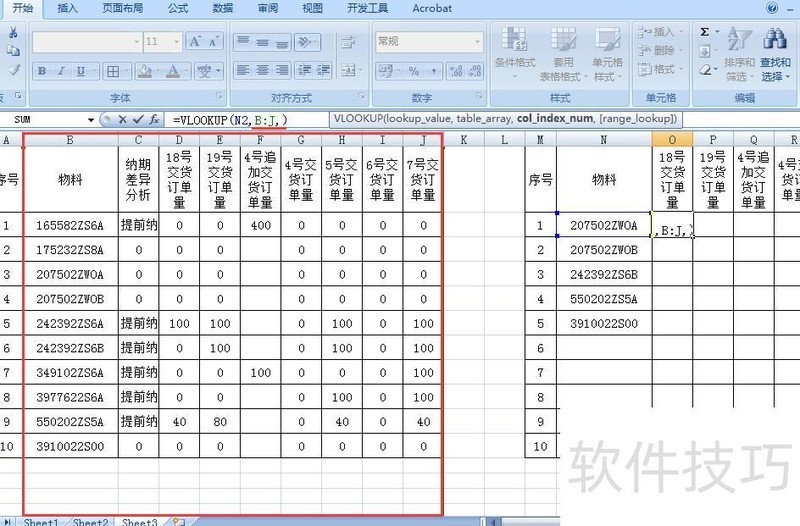800x526 pixels.
Task: Toggle Underline formatting button
Action: point(80,71)
